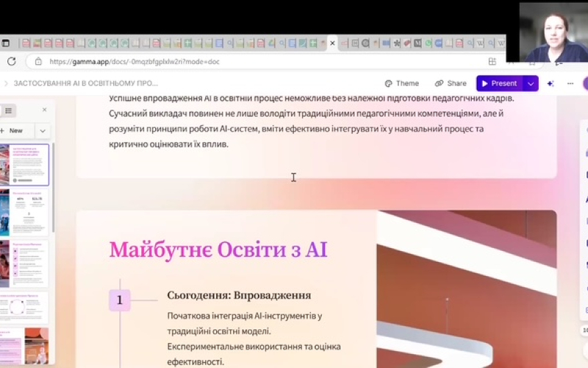Screen dimensions: 588x368
Task: Click the subheading Сьогодення: Впровадження
Action: (x=239, y=295)
